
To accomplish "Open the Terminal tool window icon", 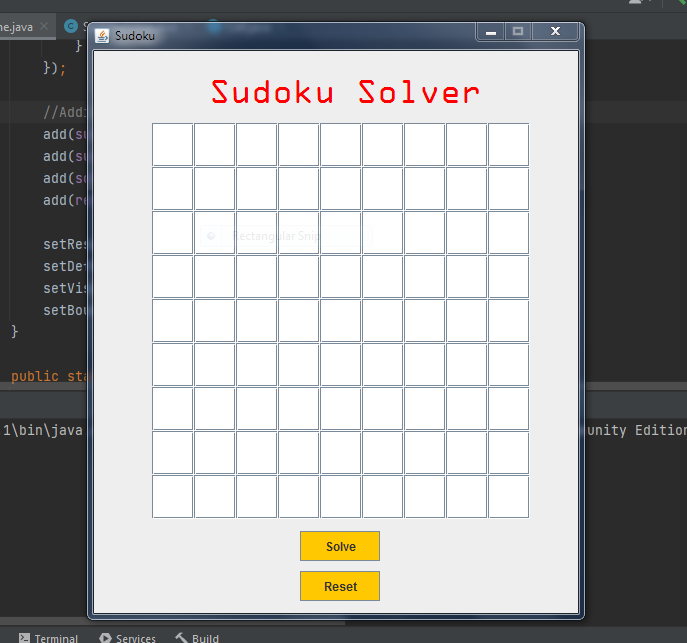I will click(25, 638).
